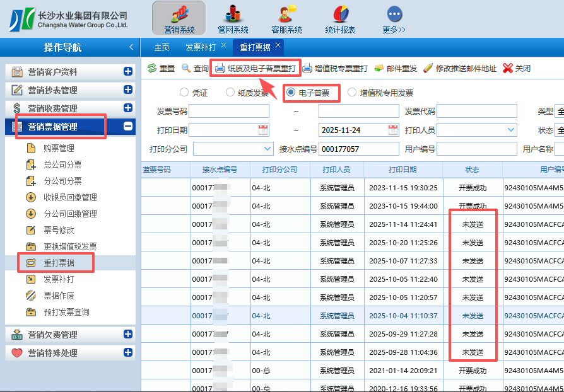This screenshot has width=564, height=392.
Task: Select the 电子普票 radio button
Action: pyautogui.click(x=291, y=93)
